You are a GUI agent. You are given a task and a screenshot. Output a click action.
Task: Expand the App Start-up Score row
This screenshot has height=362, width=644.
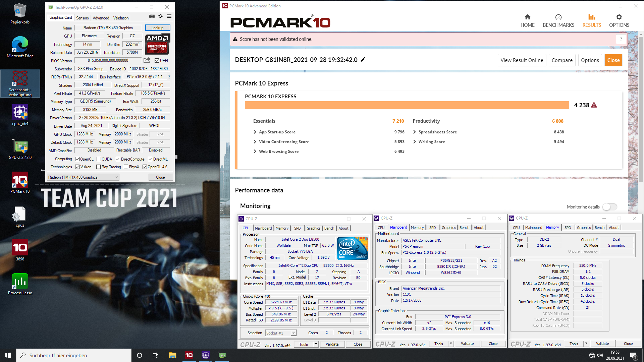pos(255,132)
